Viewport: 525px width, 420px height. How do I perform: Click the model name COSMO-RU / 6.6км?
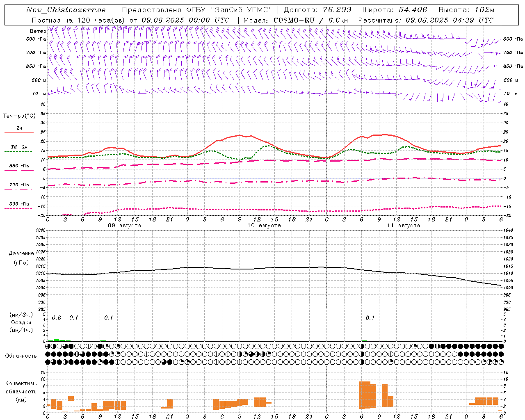(311, 20)
